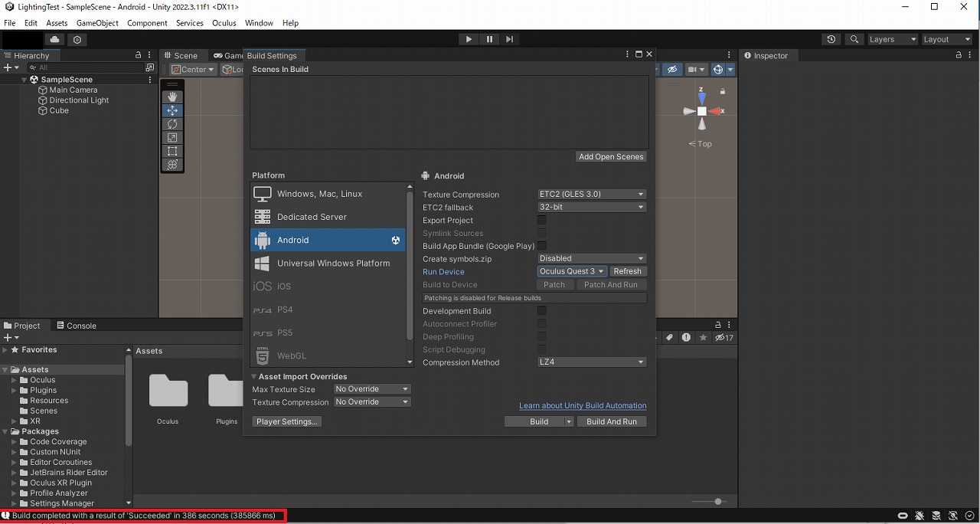Click the orientation gizmo red X axis cone
This screenshot has width=980, height=524.
tap(716, 111)
